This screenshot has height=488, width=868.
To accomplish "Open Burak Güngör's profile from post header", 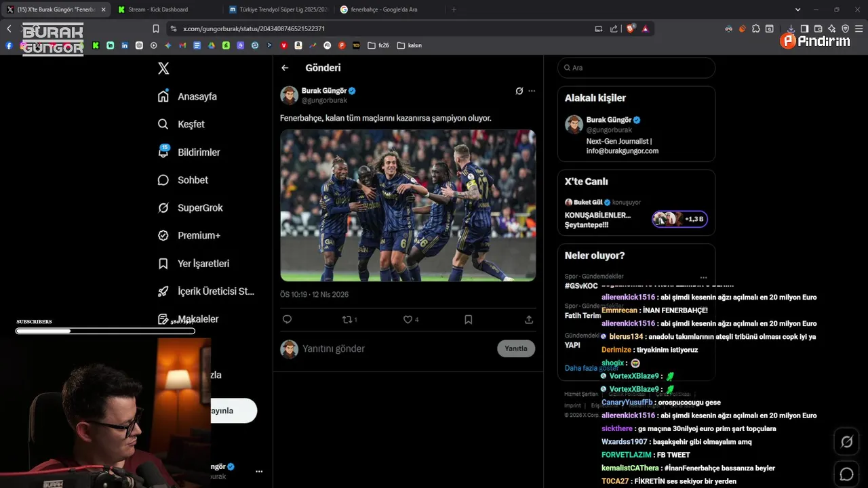I will coord(323,91).
